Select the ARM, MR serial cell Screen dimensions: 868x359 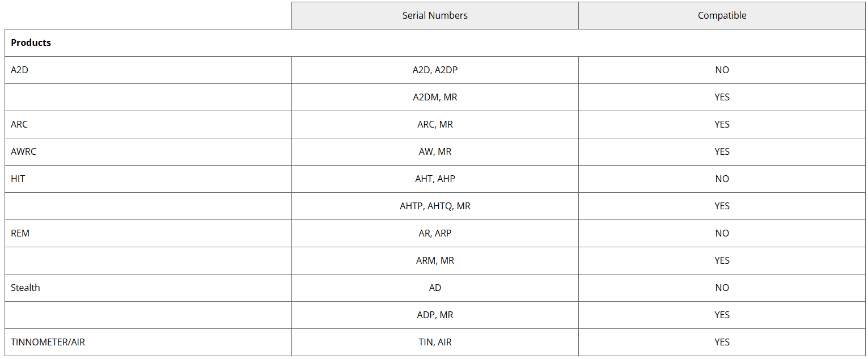coord(435,261)
